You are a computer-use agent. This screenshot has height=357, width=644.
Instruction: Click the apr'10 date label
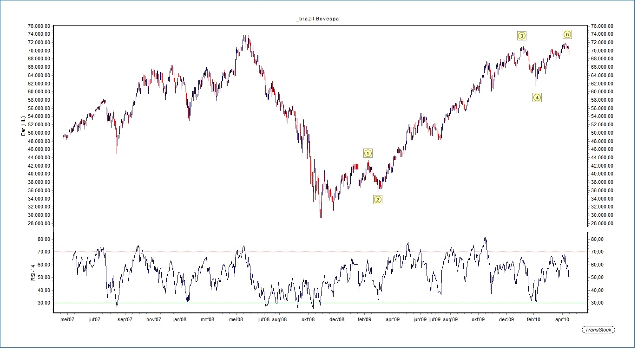coord(563,319)
